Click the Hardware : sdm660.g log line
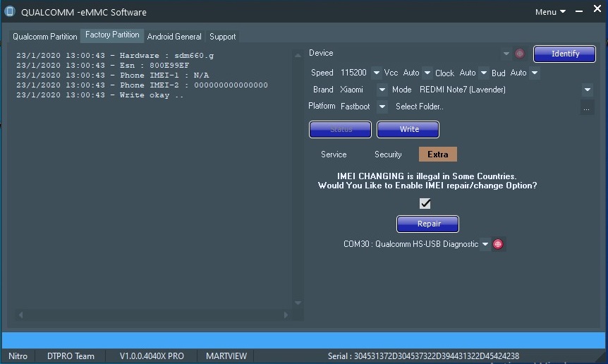 click(x=115, y=56)
